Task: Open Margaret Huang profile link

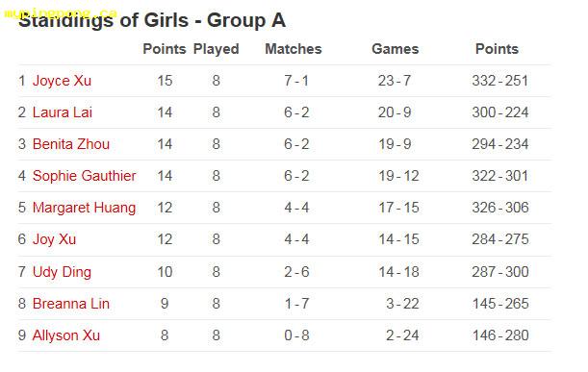Action: [x=84, y=208]
